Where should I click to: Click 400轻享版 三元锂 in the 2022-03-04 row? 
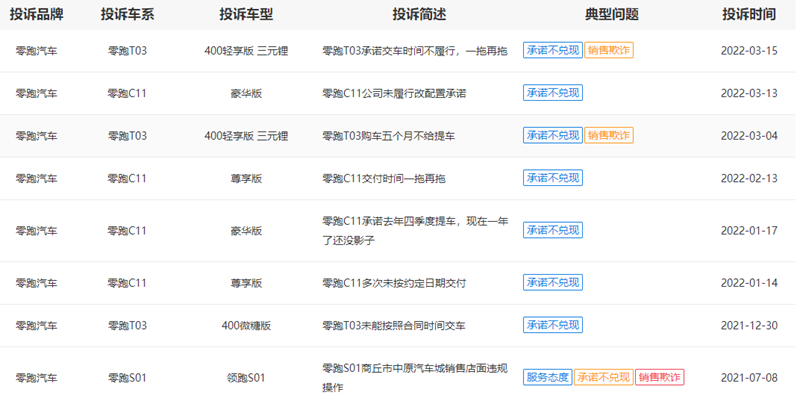(x=246, y=136)
